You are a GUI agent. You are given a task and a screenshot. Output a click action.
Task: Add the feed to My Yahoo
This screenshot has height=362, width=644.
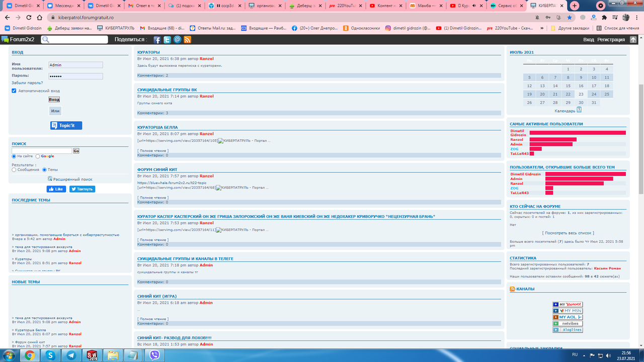tap(568, 304)
